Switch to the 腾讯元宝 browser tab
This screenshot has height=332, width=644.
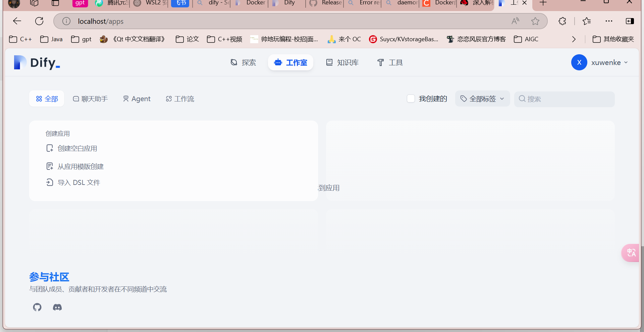coord(112,3)
